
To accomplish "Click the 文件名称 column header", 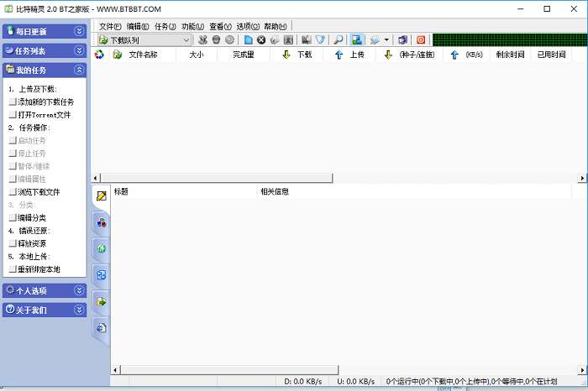I will point(143,55).
